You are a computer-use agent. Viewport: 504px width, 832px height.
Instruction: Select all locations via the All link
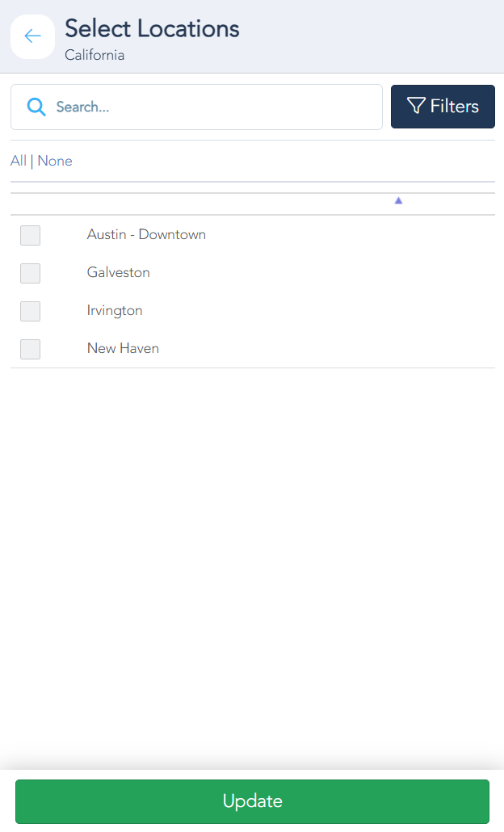pyautogui.click(x=18, y=161)
